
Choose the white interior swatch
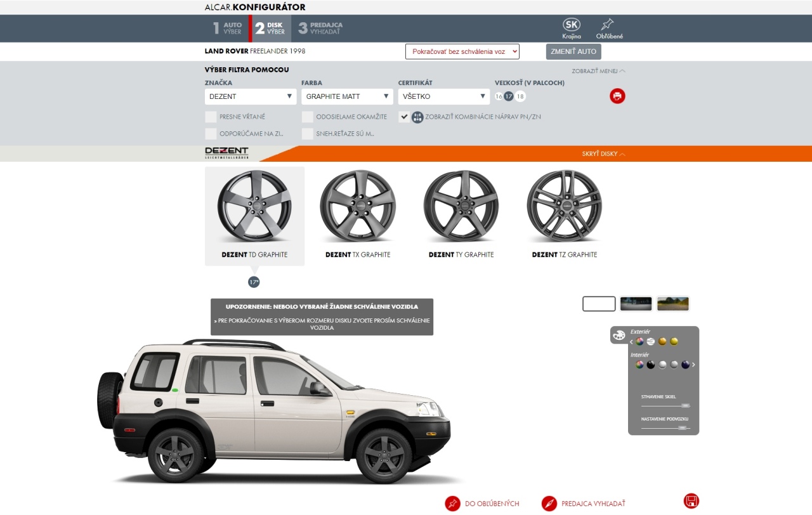[662, 365]
